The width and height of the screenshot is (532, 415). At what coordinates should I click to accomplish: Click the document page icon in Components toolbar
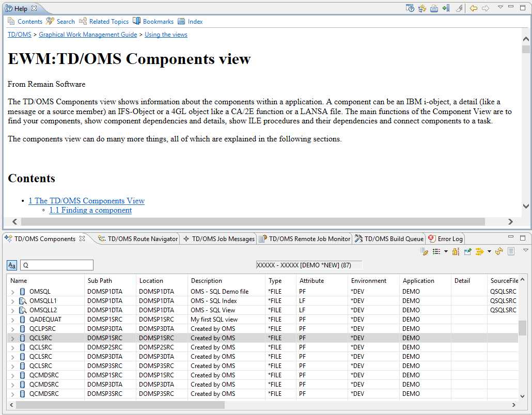(511, 251)
